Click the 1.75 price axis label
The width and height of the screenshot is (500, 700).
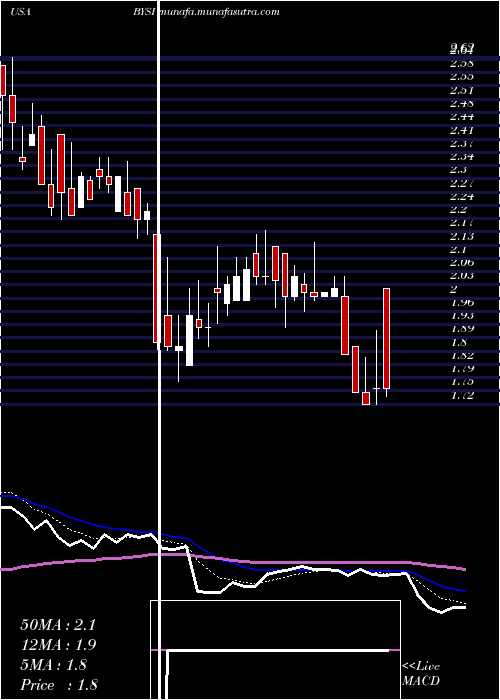(461, 382)
